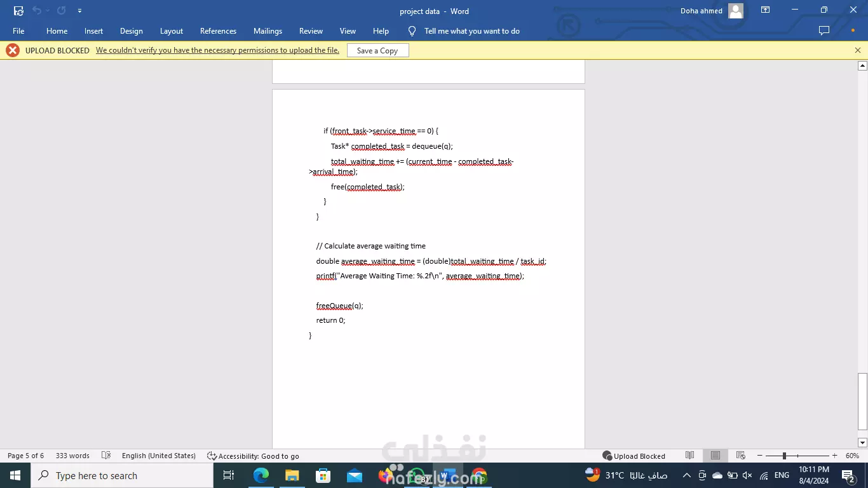Click the zoom out minus button
Screen dimensions: 868x488
pos(759,456)
